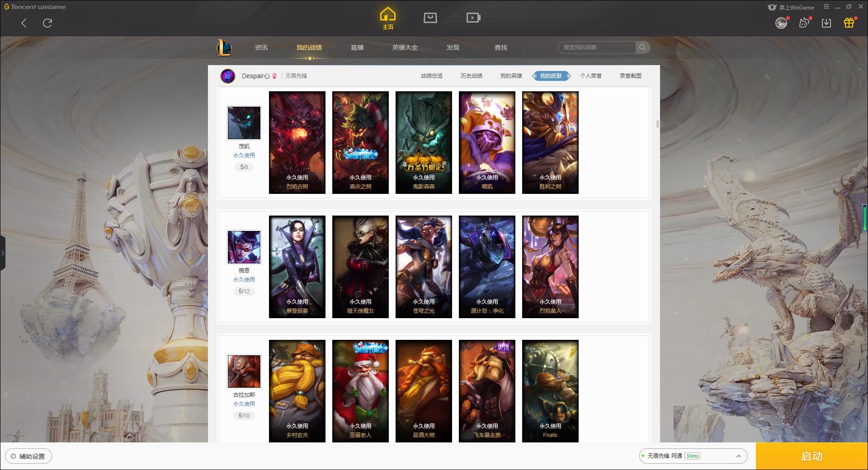Open the 个人荣誉 sub-tab

[x=591, y=76]
